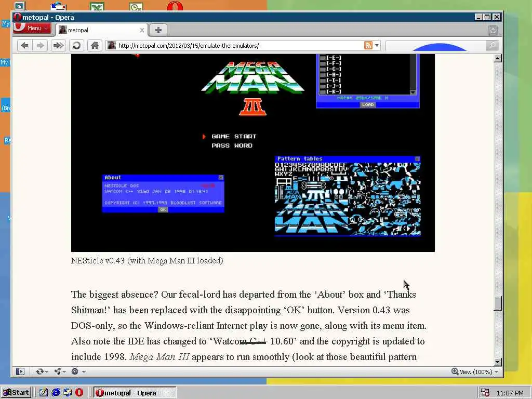The width and height of the screenshot is (532, 399).
Task: Click the LOAD button in ROM list image
Action: tap(368, 105)
